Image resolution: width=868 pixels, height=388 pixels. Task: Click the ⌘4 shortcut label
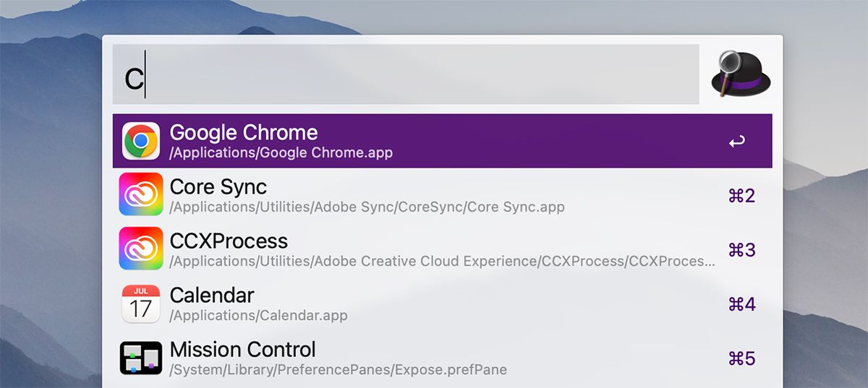tap(741, 304)
